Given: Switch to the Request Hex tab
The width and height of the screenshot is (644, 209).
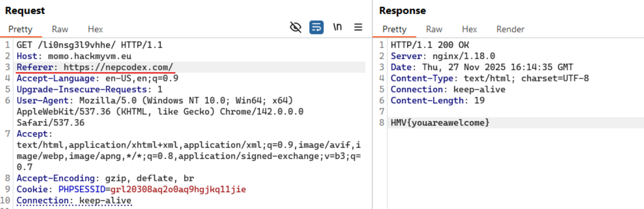Looking at the screenshot, I should [95, 29].
